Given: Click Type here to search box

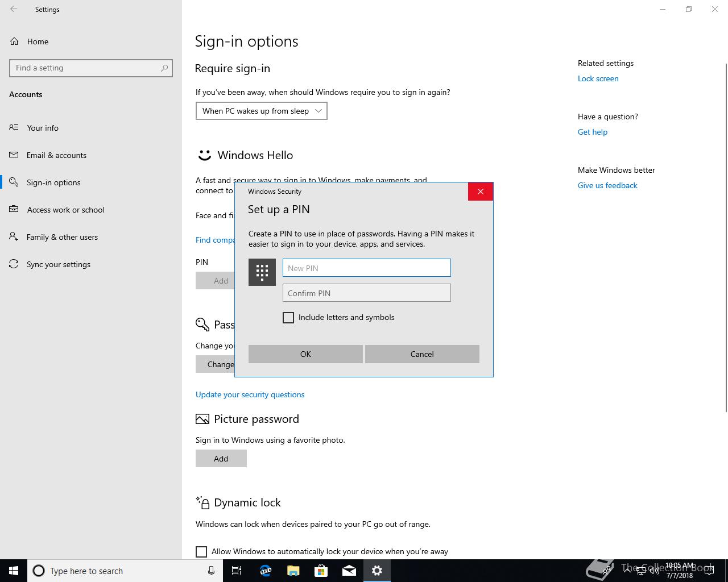Looking at the screenshot, I should point(125,571).
